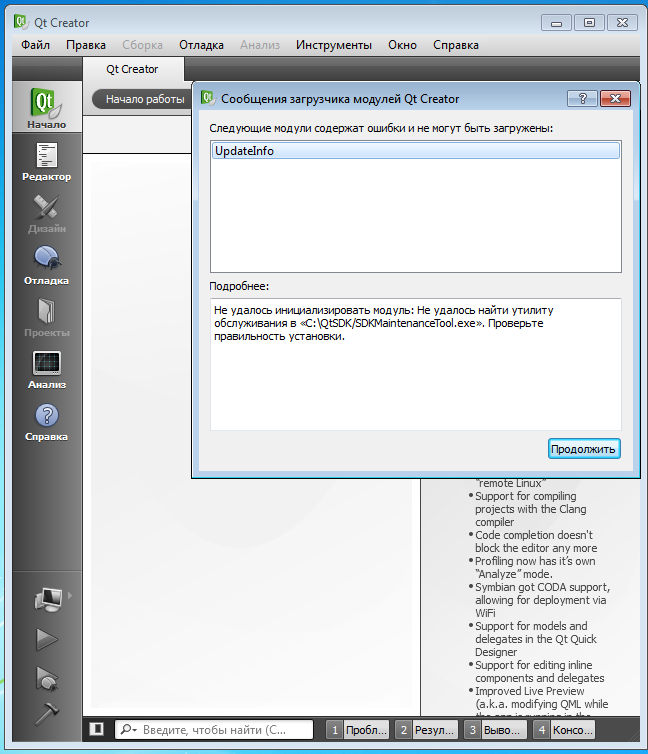This screenshot has width=648, height=754.
Task: Open the Окно menu
Action: 402,45
